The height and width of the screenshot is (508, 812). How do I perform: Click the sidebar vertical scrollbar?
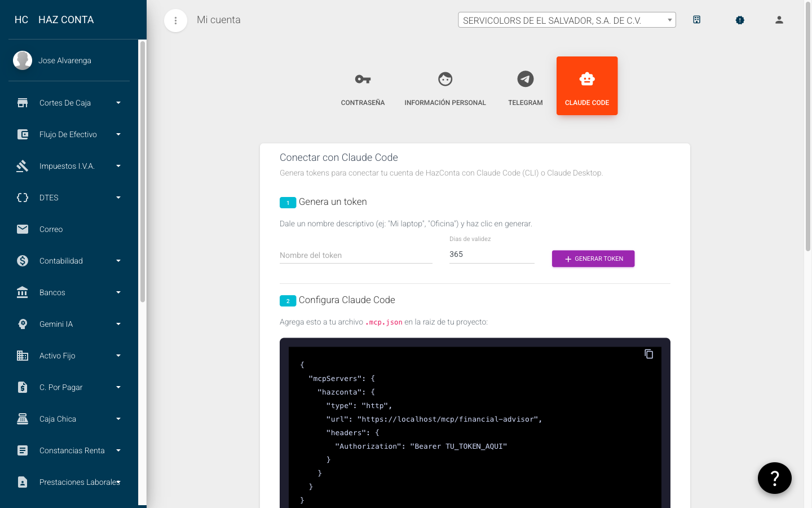click(x=143, y=172)
